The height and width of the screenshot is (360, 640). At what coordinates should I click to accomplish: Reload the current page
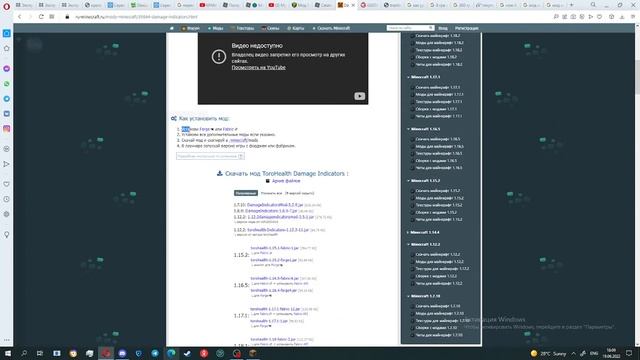coord(41,17)
